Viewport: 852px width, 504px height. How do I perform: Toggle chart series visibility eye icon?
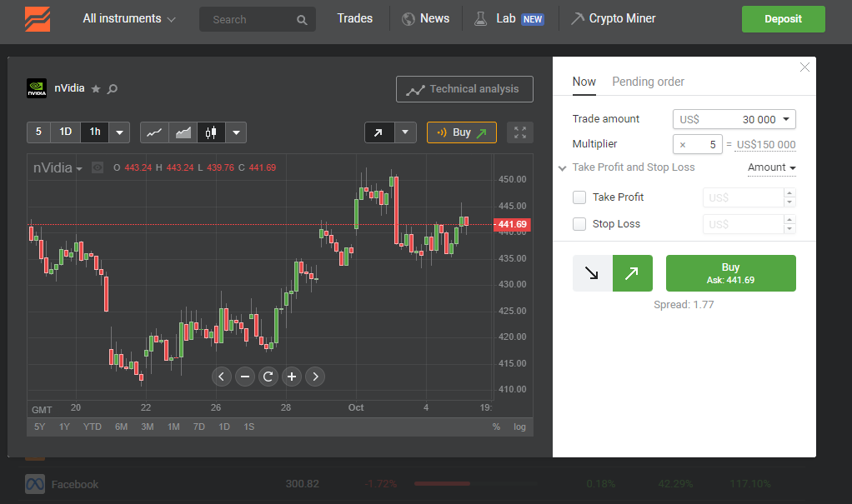tap(98, 167)
